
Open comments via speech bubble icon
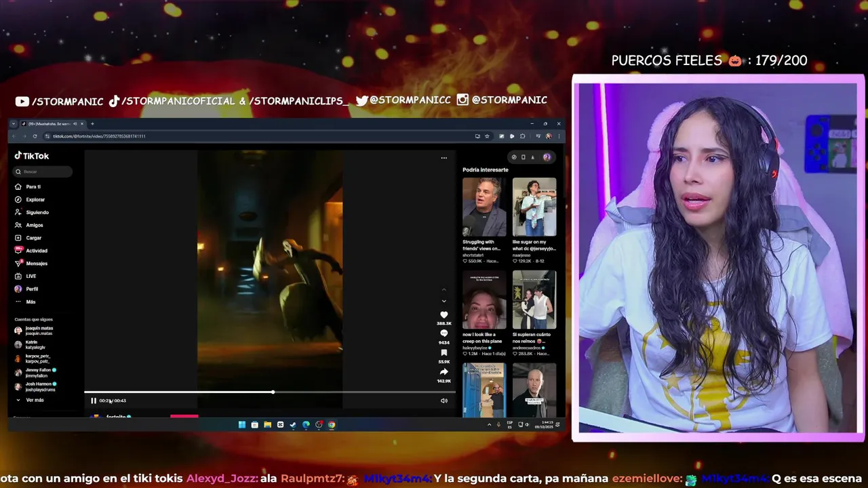444,333
